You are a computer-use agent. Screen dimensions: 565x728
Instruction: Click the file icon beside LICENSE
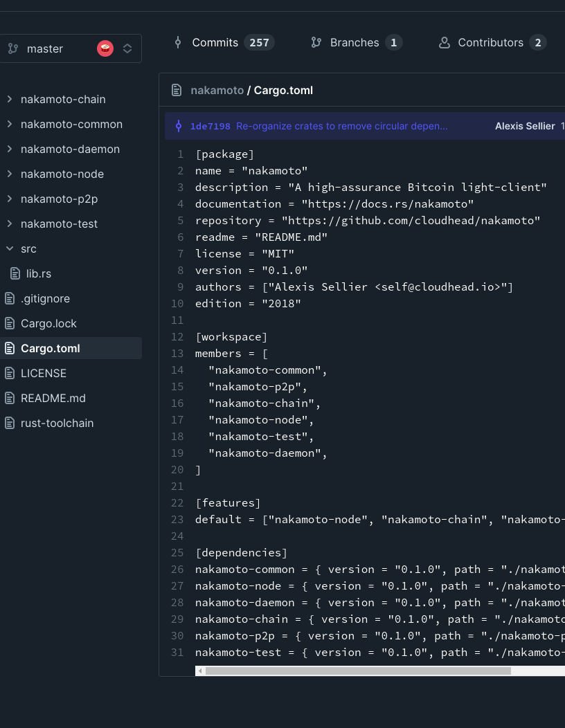[x=10, y=373]
